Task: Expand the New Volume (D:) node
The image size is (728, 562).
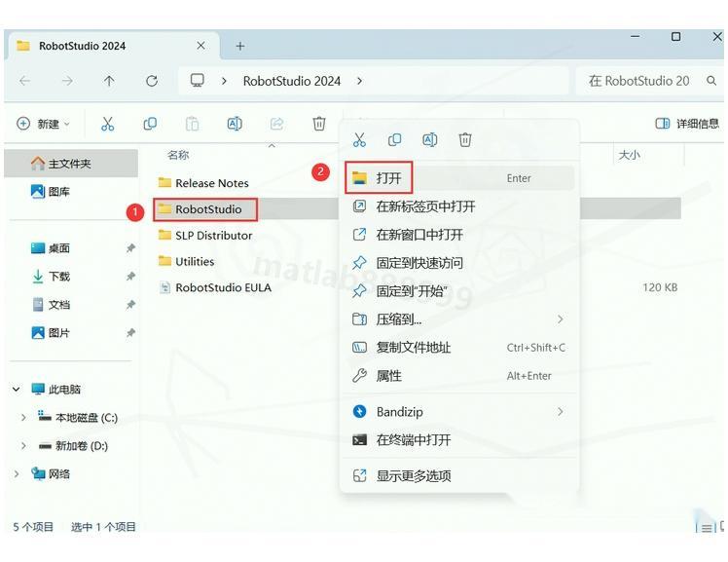Action: (x=23, y=446)
